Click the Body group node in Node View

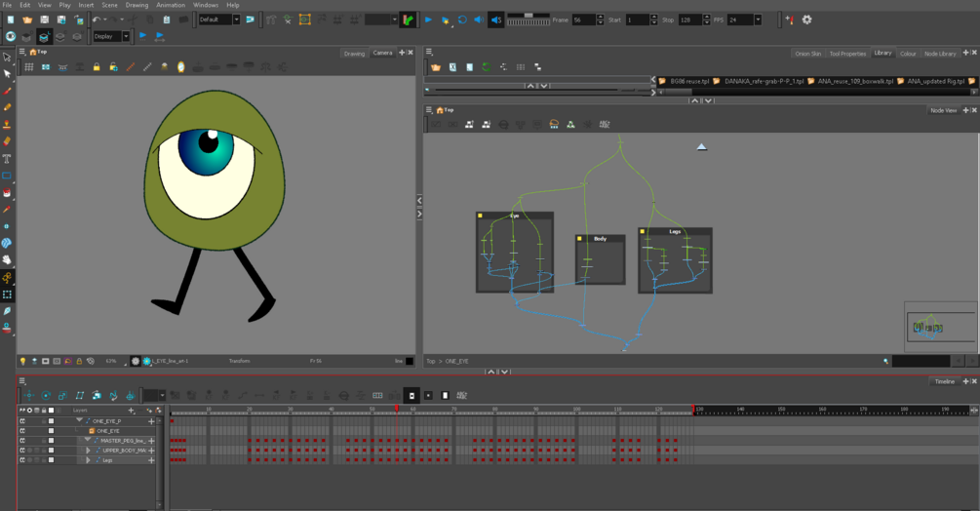(600, 259)
